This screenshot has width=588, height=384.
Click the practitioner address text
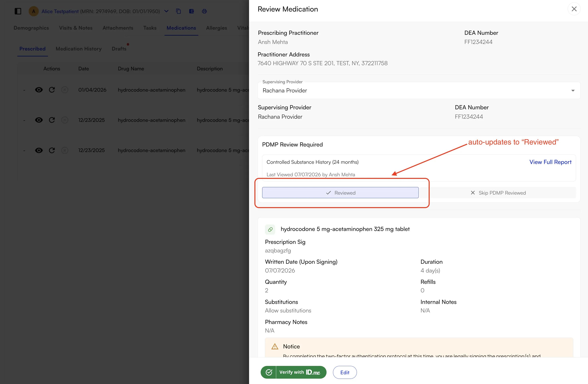pyautogui.click(x=322, y=63)
